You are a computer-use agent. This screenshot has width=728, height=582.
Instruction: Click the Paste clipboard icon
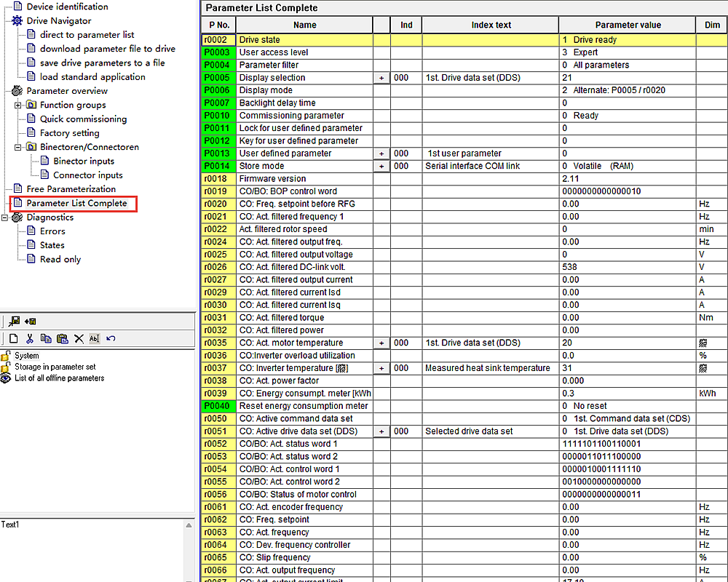(x=62, y=338)
